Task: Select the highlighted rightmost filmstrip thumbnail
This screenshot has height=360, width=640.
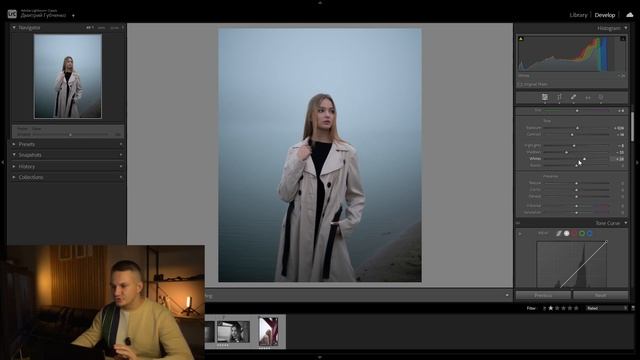Action: [x=269, y=331]
